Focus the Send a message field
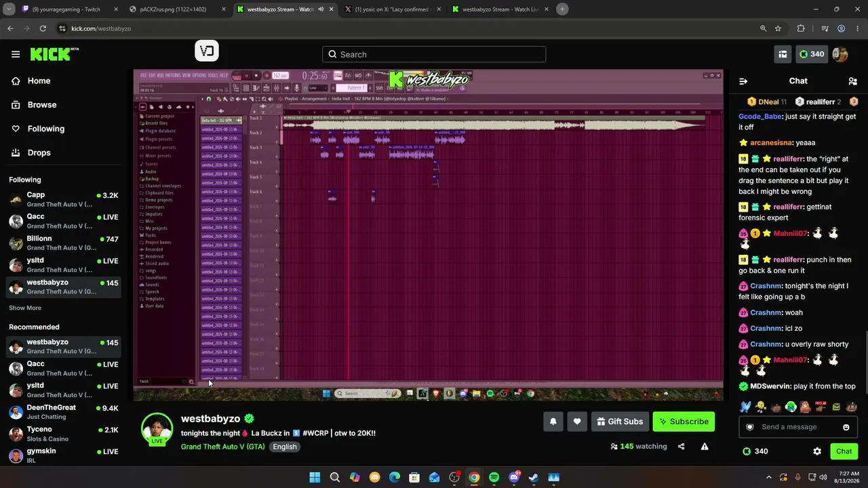 pyautogui.click(x=798, y=427)
